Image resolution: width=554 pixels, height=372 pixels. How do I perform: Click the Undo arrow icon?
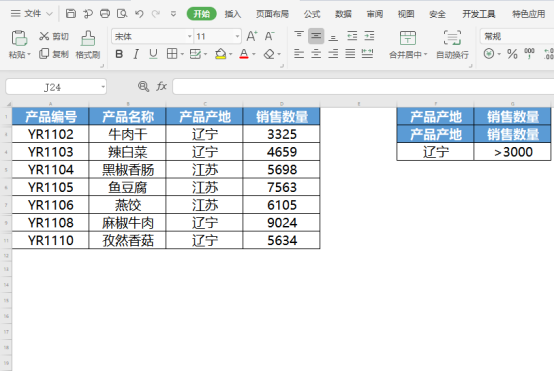(x=139, y=14)
